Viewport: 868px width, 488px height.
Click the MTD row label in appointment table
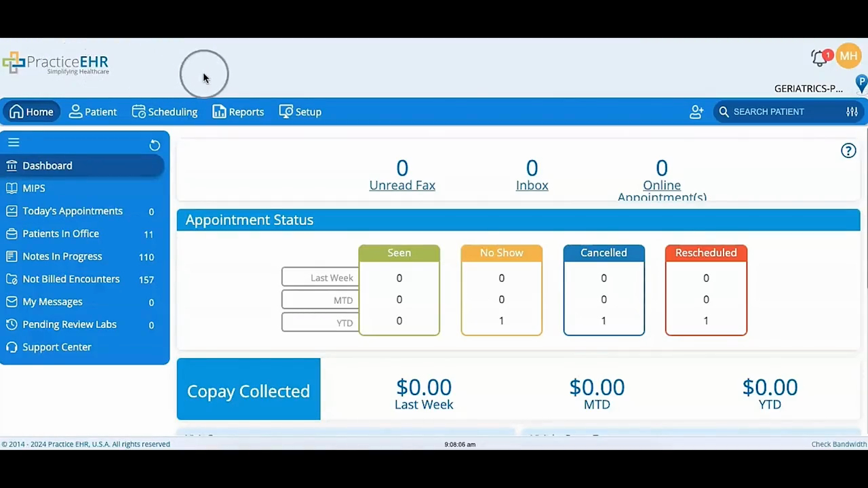(320, 300)
